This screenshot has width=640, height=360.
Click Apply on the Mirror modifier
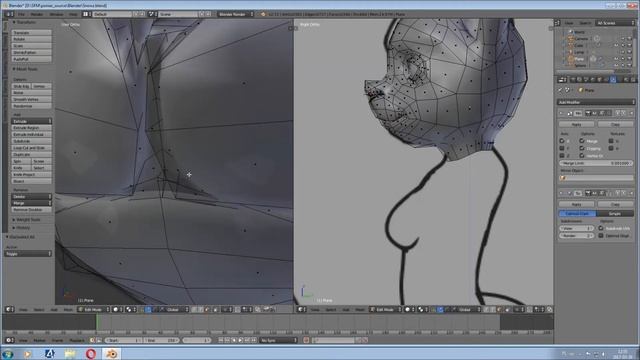[576, 124]
